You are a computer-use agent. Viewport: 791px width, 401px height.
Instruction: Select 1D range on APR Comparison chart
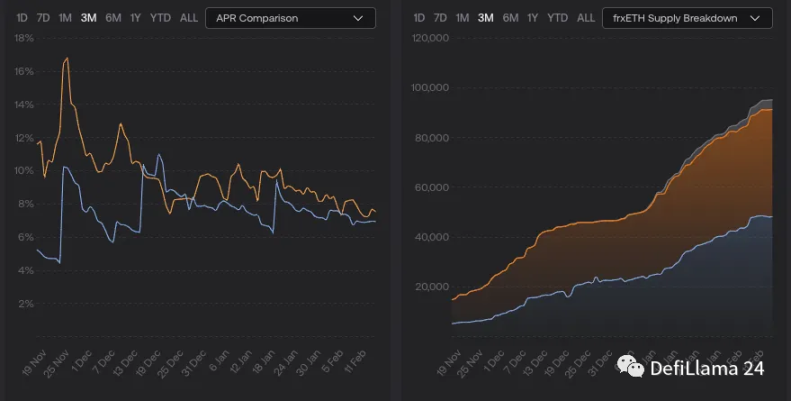22,18
